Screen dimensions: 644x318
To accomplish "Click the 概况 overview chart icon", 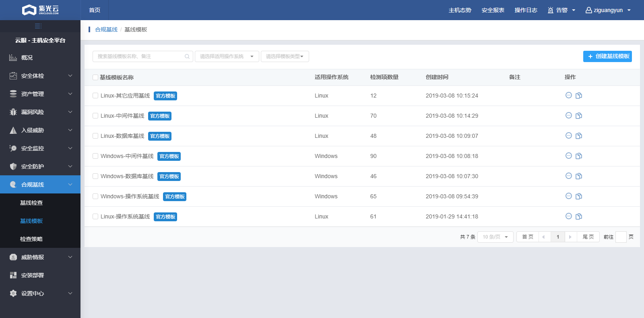I will pyautogui.click(x=13, y=58).
